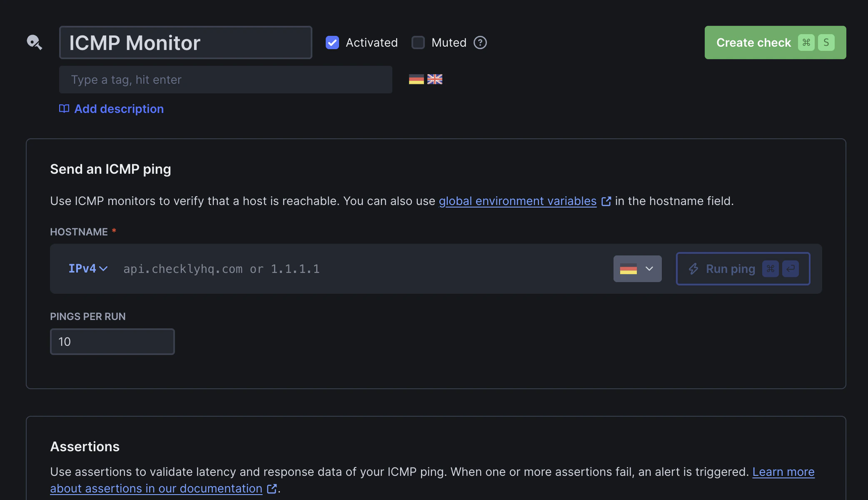Click external link icon after global environment variables
868x500 pixels.
[606, 201]
